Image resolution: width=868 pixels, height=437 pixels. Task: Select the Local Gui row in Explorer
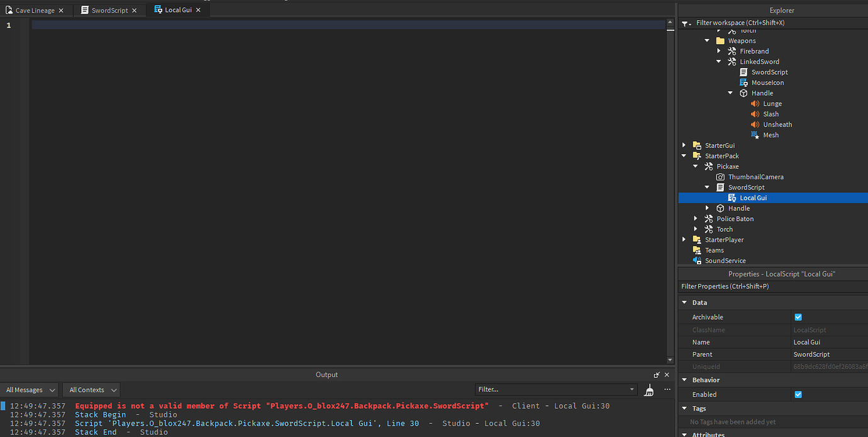click(x=773, y=198)
